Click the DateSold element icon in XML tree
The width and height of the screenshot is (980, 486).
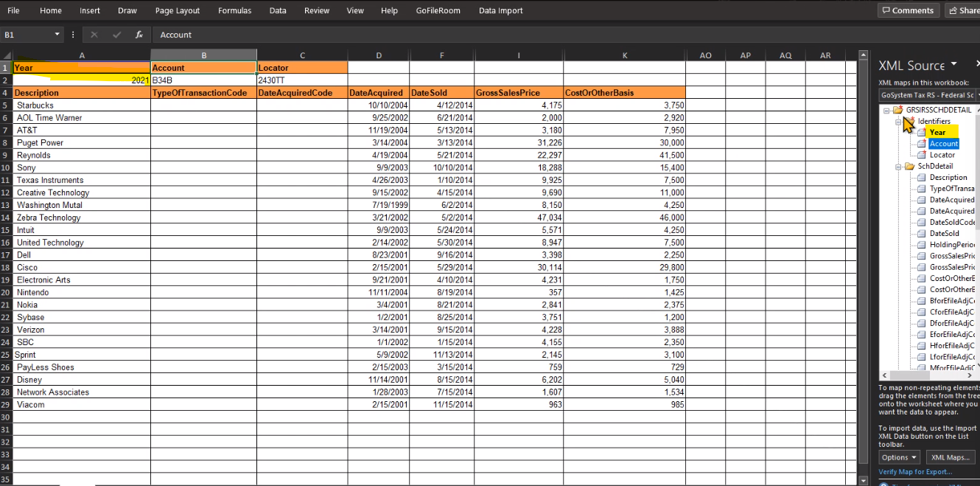tap(921, 233)
